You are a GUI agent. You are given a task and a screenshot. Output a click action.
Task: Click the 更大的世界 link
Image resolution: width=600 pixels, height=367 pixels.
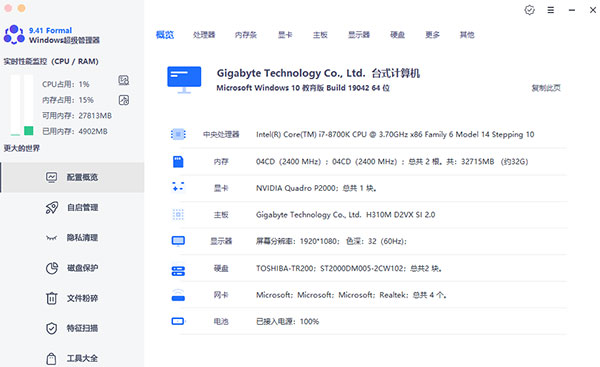coord(22,148)
